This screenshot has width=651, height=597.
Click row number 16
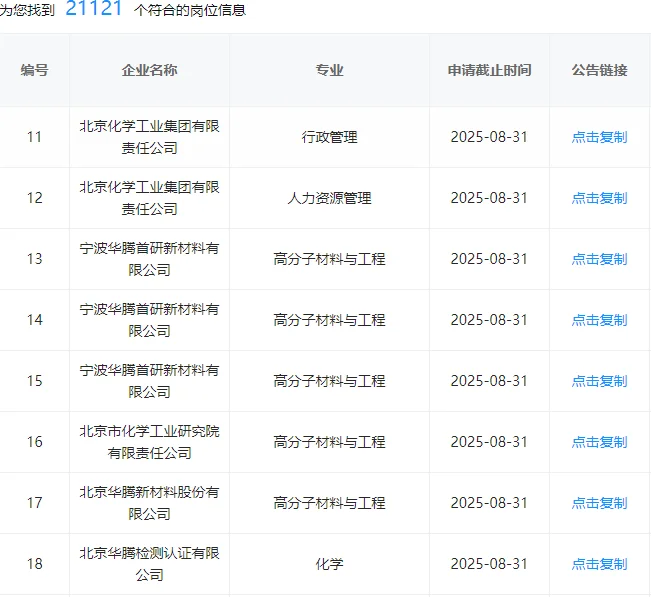point(34,442)
